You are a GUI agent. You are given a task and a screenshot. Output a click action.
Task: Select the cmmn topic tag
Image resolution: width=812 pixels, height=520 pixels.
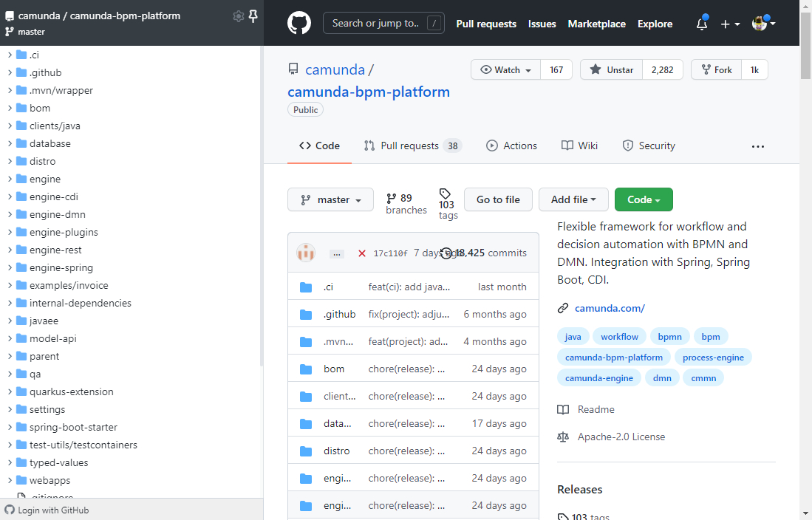(703, 378)
